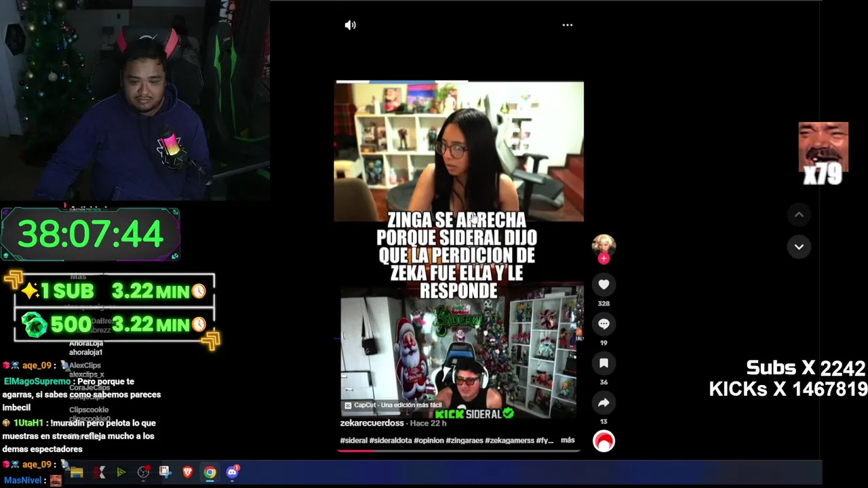Open the spinning sound disc icon
The image size is (868, 488).
(604, 441)
